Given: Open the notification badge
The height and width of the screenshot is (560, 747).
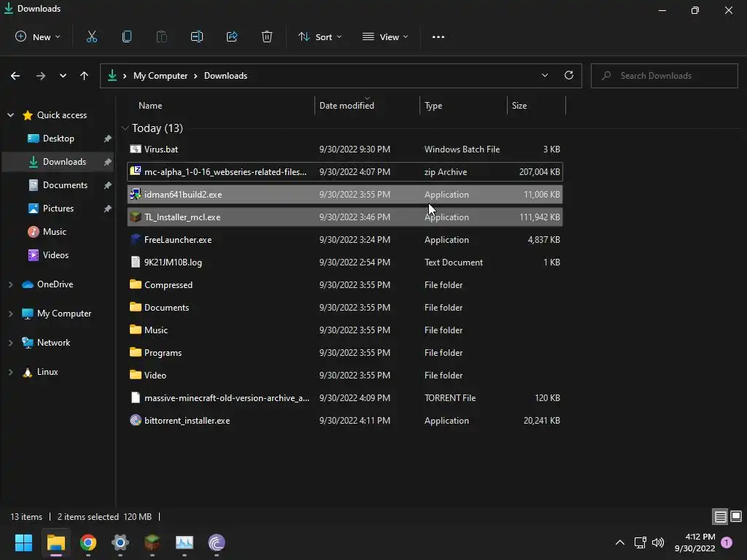Looking at the screenshot, I should pos(727,542).
